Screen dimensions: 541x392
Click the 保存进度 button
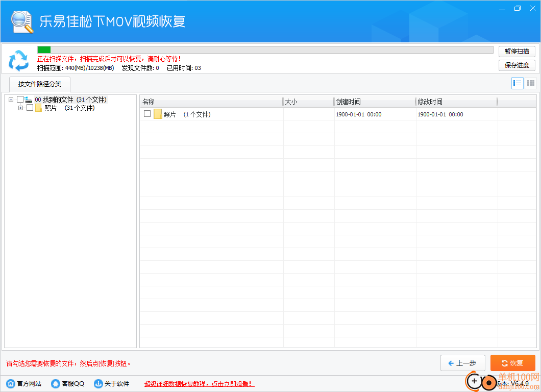coord(517,65)
